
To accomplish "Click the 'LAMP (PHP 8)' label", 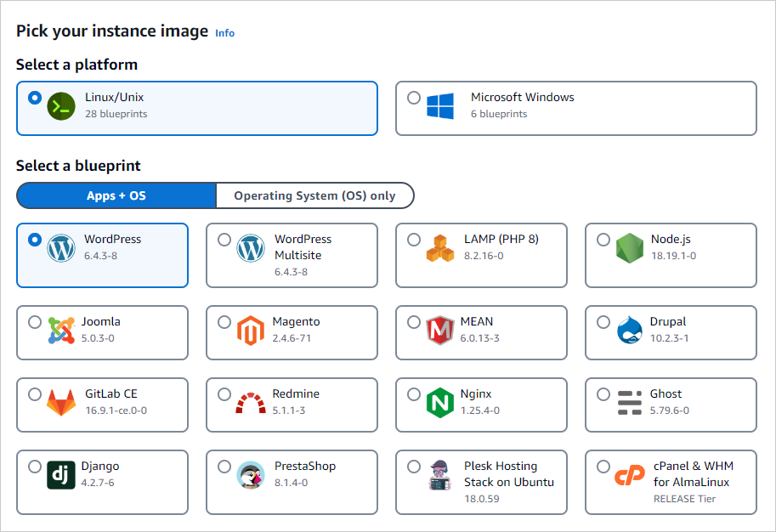I will click(501, 239).
